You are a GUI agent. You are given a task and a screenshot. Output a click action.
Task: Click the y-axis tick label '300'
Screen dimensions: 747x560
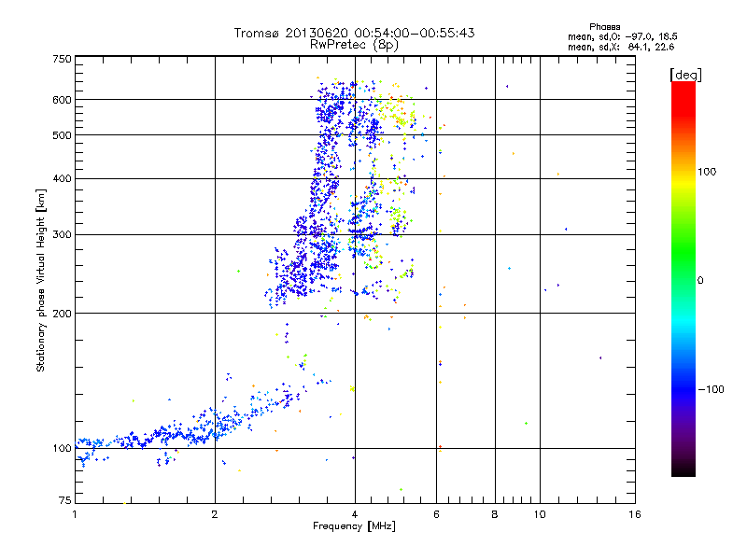click(62, 235)
